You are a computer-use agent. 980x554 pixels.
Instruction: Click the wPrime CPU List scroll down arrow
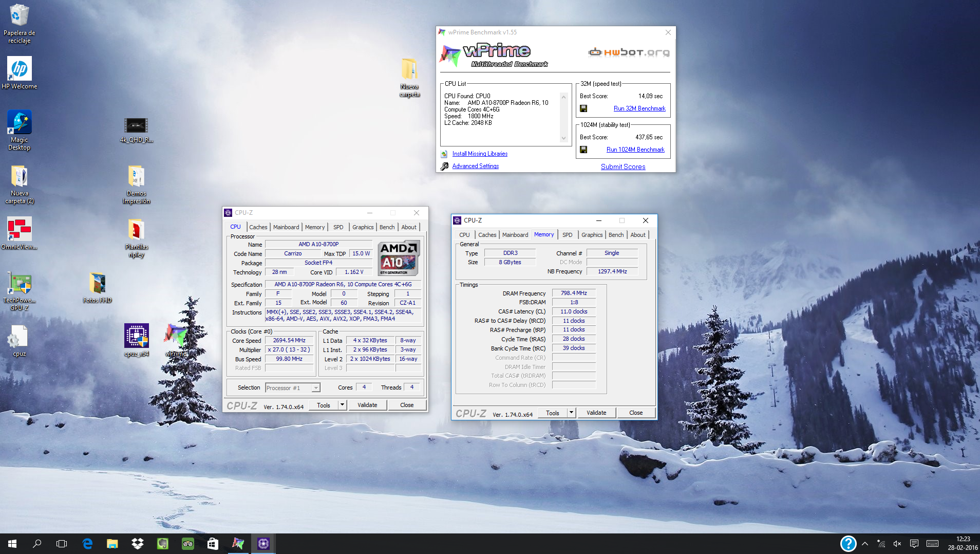[563, 138]
